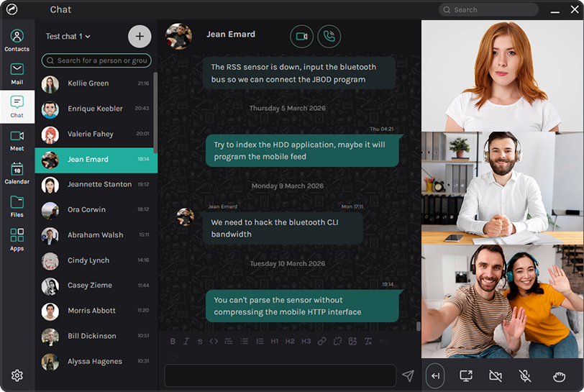Toggle bold formatting
Viewport: 584px width, 392px height.
click(173, 341)
